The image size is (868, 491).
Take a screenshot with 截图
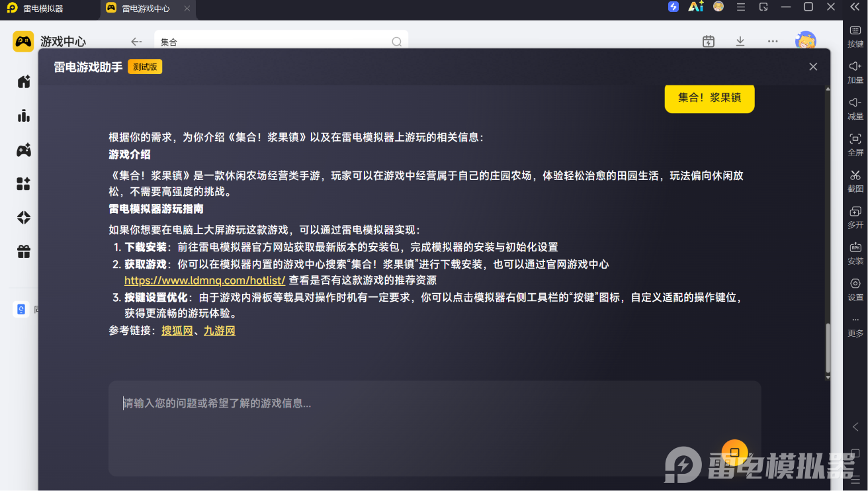tap(855, 181)
